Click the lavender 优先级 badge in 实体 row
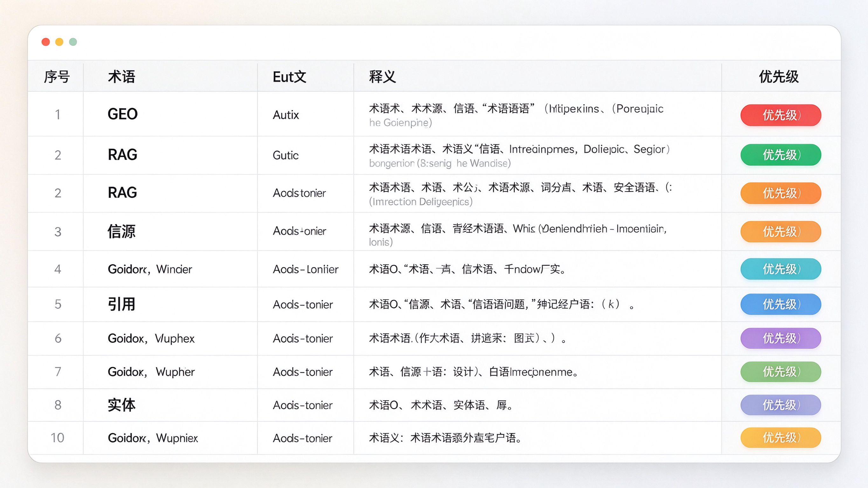 point(780,405)
